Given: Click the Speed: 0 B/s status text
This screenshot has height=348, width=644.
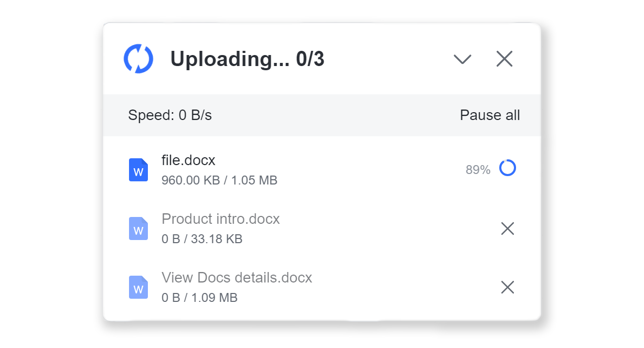Looking at the screenshot, I should (x=170, y=115).
